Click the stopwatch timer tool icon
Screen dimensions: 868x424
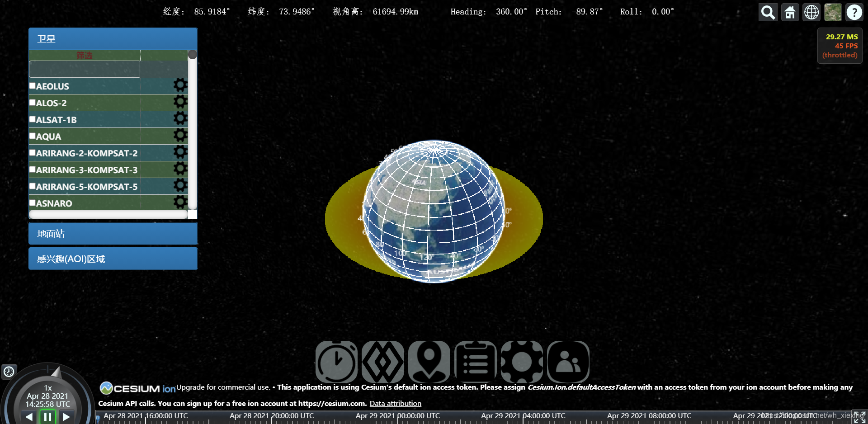coord(336,362)
